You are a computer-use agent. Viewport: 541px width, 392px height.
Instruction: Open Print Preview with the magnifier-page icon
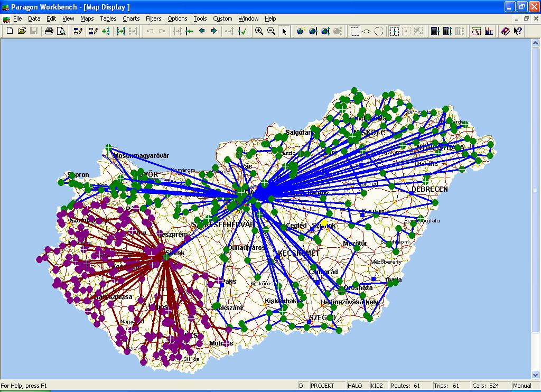[61, 31]
